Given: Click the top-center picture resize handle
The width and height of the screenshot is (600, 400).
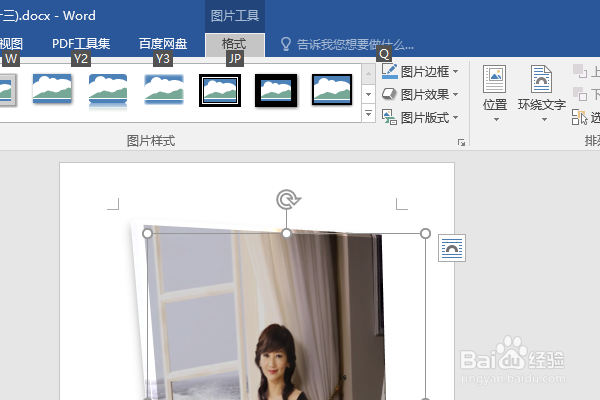Looking at the screenshot, I should pyautogui.click(x=286, y=233).
